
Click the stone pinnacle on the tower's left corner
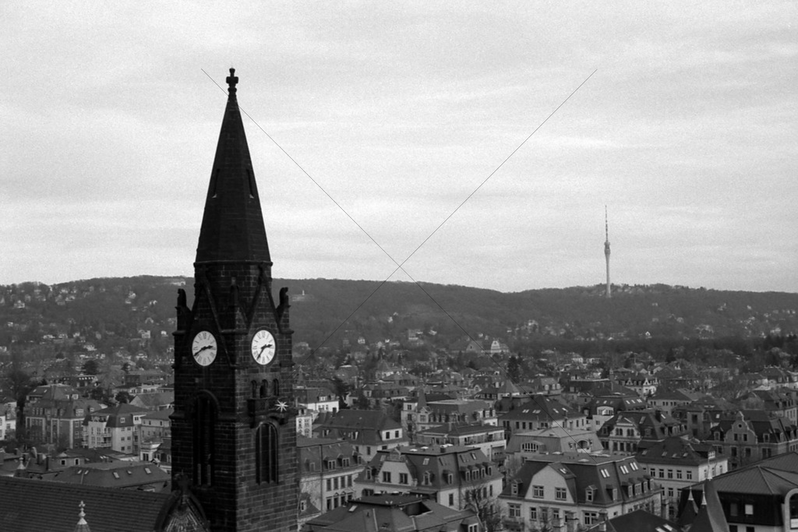pos(182,299)
